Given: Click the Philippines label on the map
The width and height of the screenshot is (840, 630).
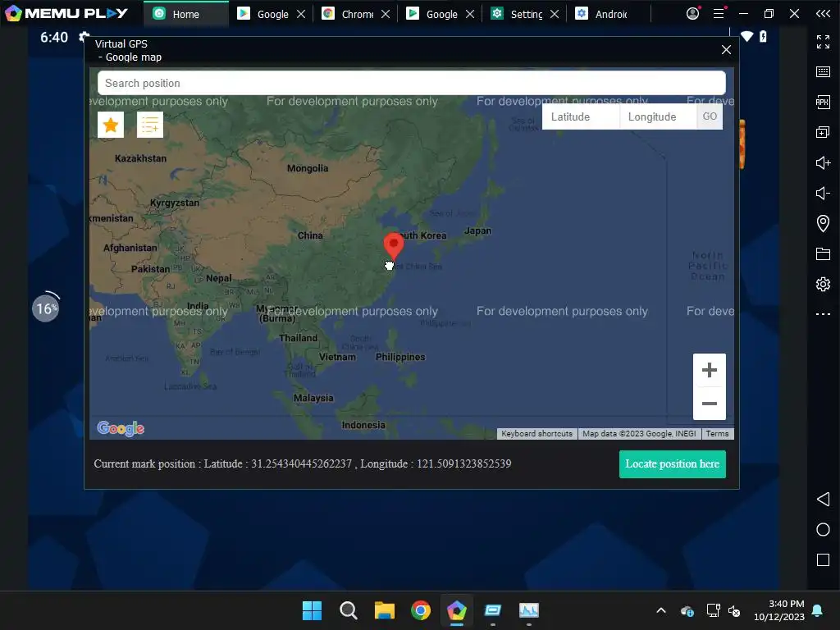Looking at the screenshot, I should point(400,358).
